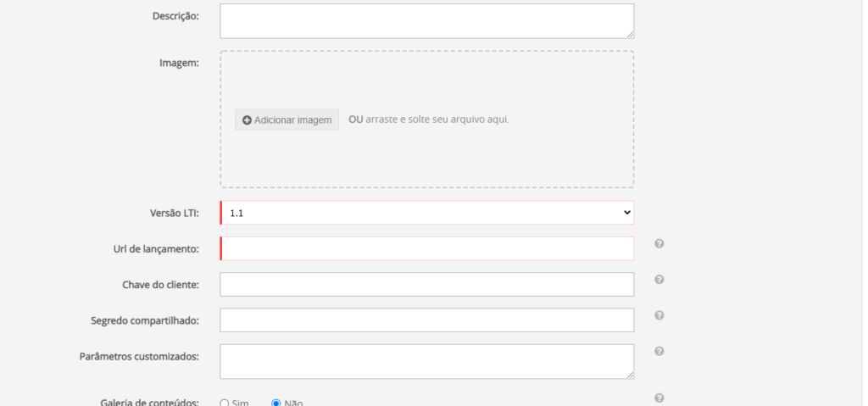868x406 pixels.
Task: Focus the Descrição text area
Action: (426, 20)
